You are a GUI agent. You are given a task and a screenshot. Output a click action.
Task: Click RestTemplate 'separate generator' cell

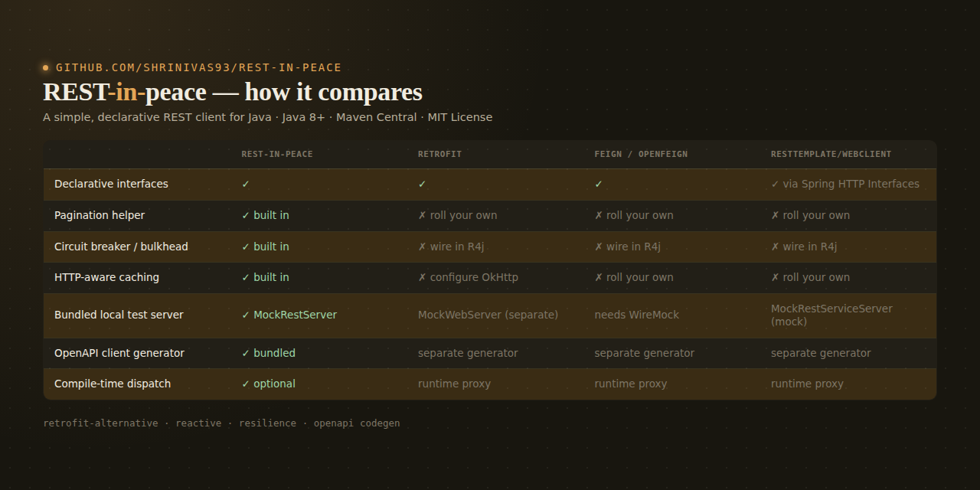(821, 353)
